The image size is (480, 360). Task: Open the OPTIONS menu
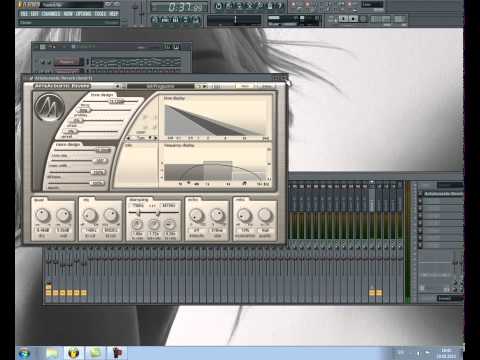click(x=83, y=14)
